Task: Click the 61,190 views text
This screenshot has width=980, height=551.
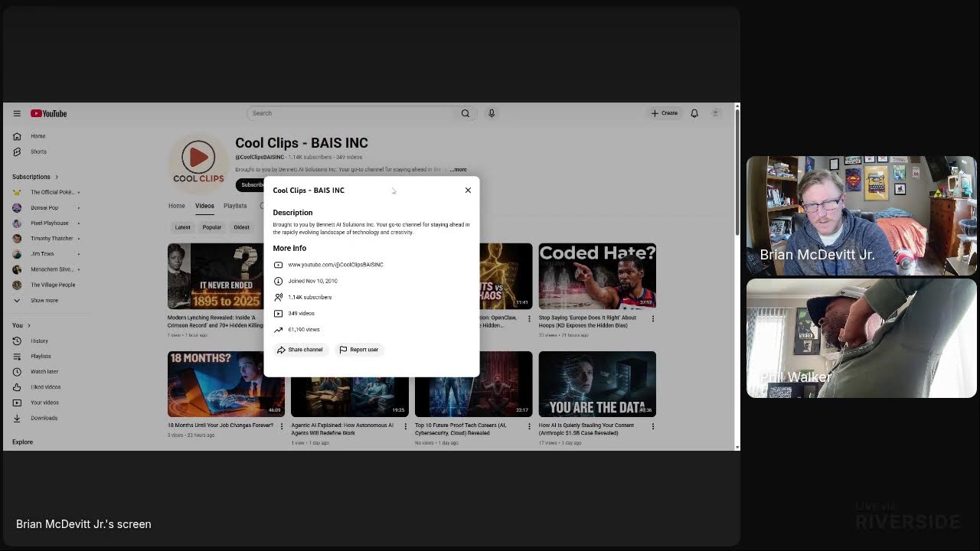Action: [x=304, y=330]
